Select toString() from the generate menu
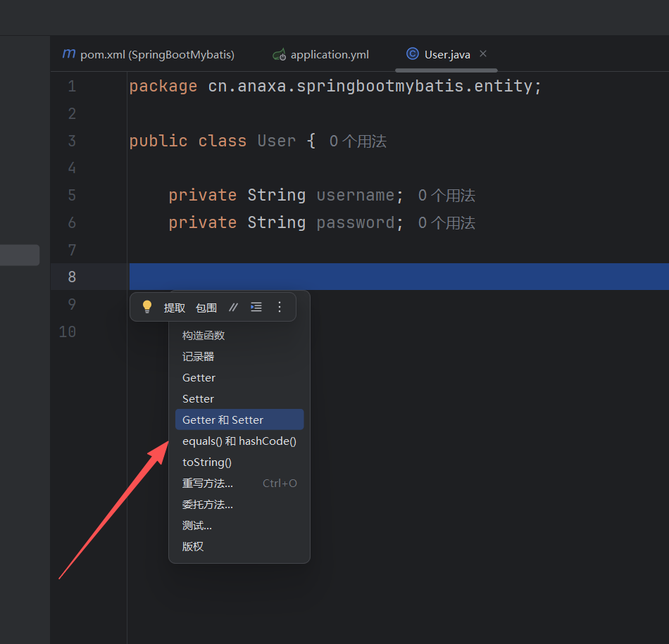Viewport: 669px width, 644px height. tap(207, 462)
